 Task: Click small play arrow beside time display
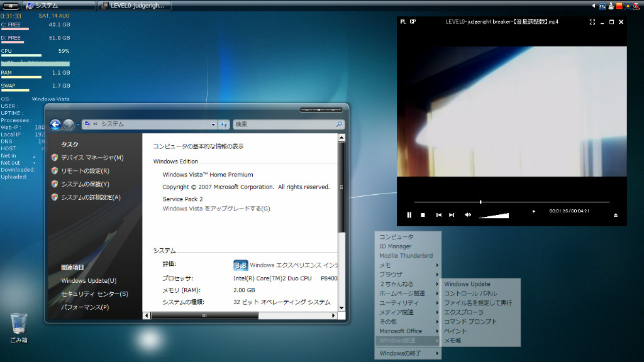click(533, 211)
